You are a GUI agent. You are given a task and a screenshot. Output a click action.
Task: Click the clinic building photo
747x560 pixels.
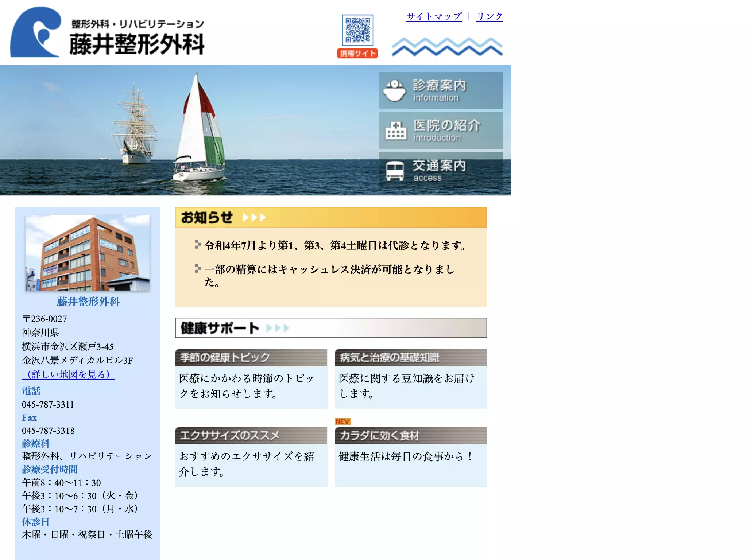[88, 253]
